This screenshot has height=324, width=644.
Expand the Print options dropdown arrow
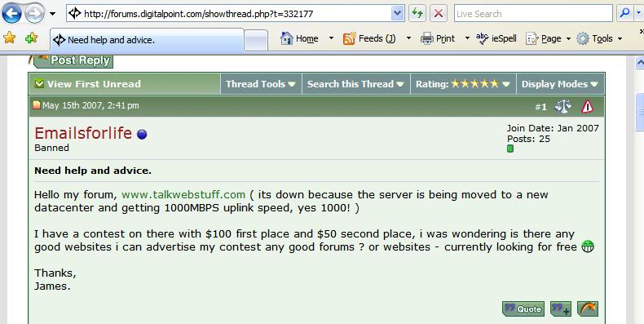point(467,38)
